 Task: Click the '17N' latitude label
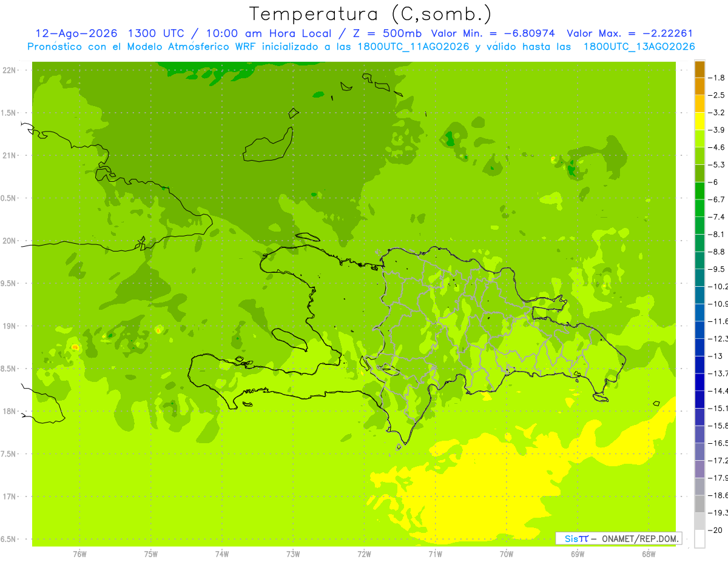point(9,497)
